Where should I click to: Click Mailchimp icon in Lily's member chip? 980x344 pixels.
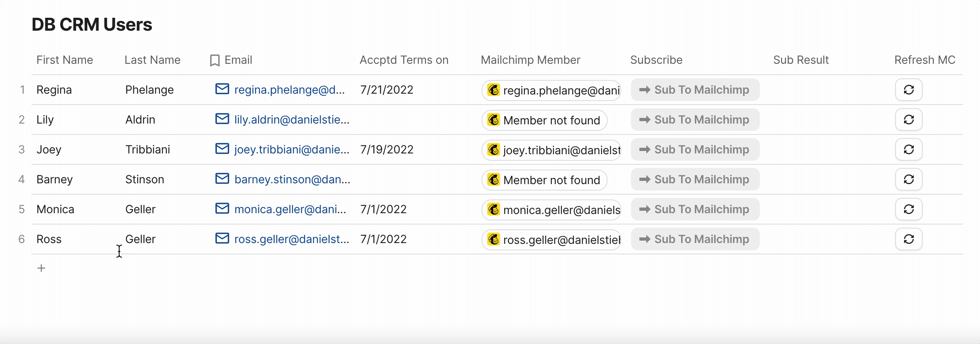(x=494, y=120)
